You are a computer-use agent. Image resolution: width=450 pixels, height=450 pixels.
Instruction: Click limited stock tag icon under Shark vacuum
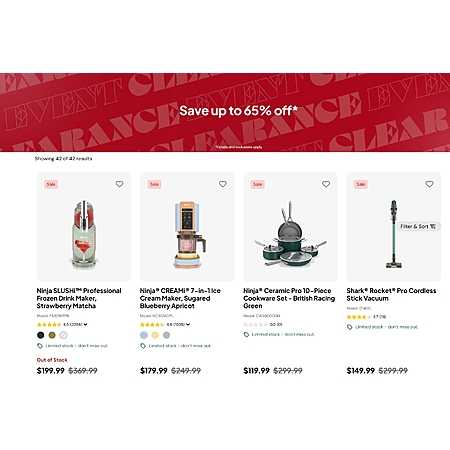[x=350, y=327]
